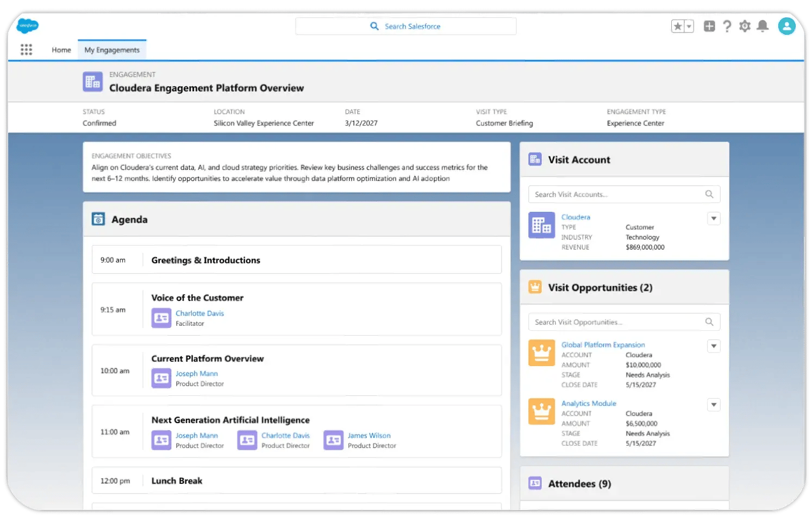Click the Search Salesforce field

pyautogui.click(x=406, y=26)
